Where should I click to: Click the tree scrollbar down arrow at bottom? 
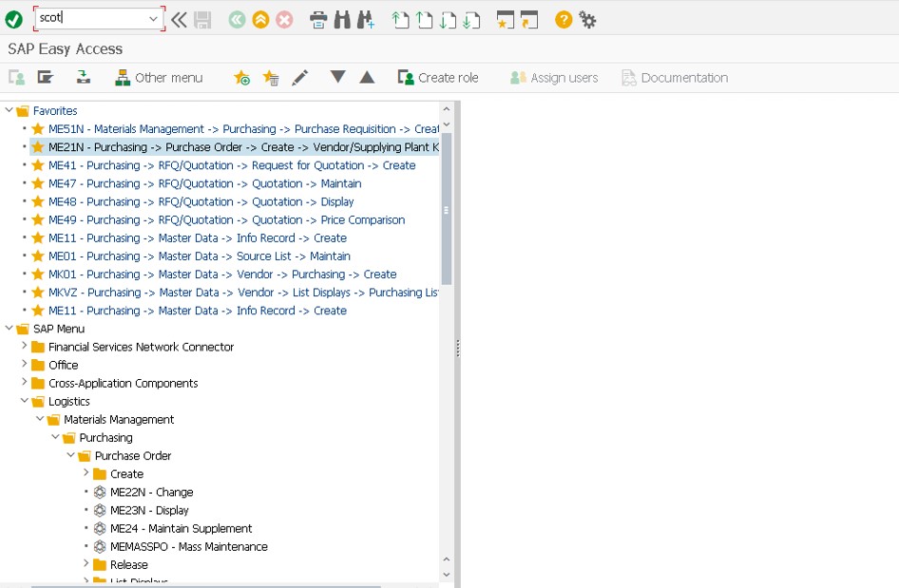pyautogui.click(x=447, y=575)
